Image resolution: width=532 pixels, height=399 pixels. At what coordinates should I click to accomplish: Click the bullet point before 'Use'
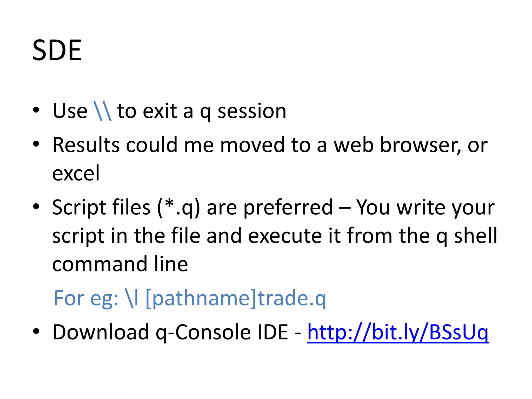(x=36, y=110)
